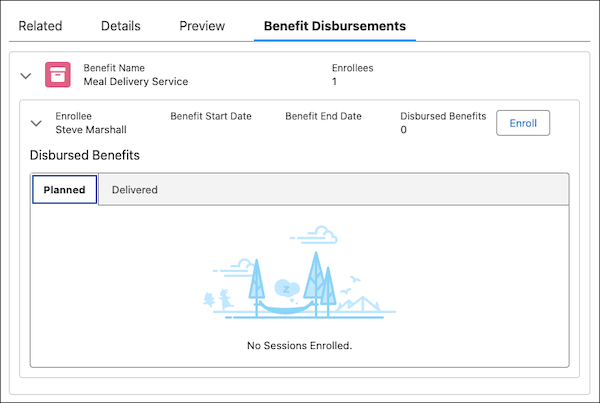Click the Benefit Name field label
The width and height of the screenshot is (600, 403).
tap(114, 68)
